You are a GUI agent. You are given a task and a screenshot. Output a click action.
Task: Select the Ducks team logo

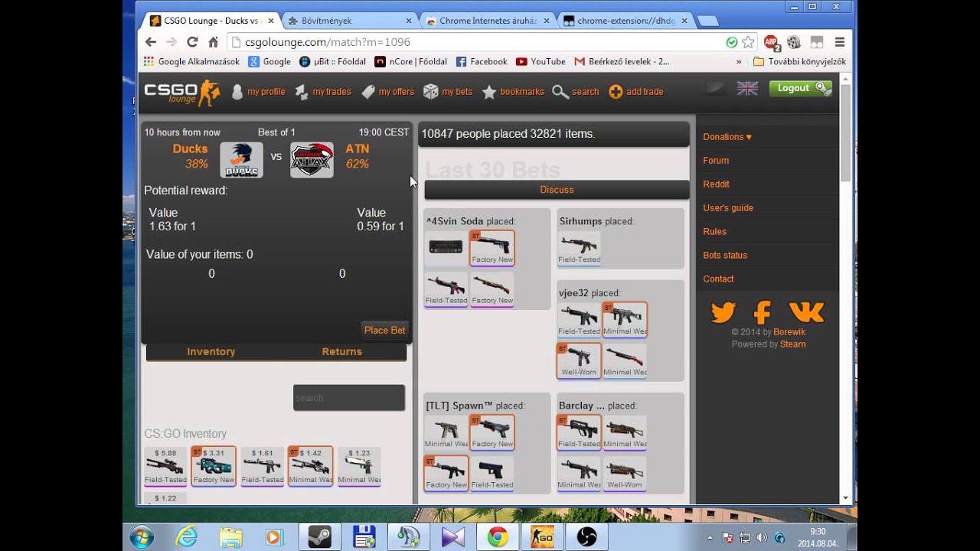[x=241, y=160]
